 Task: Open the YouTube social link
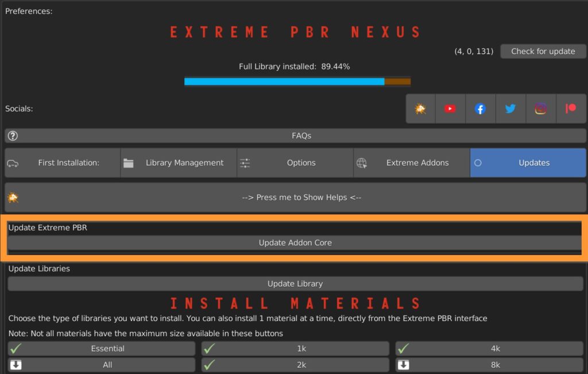pos(450,109)
